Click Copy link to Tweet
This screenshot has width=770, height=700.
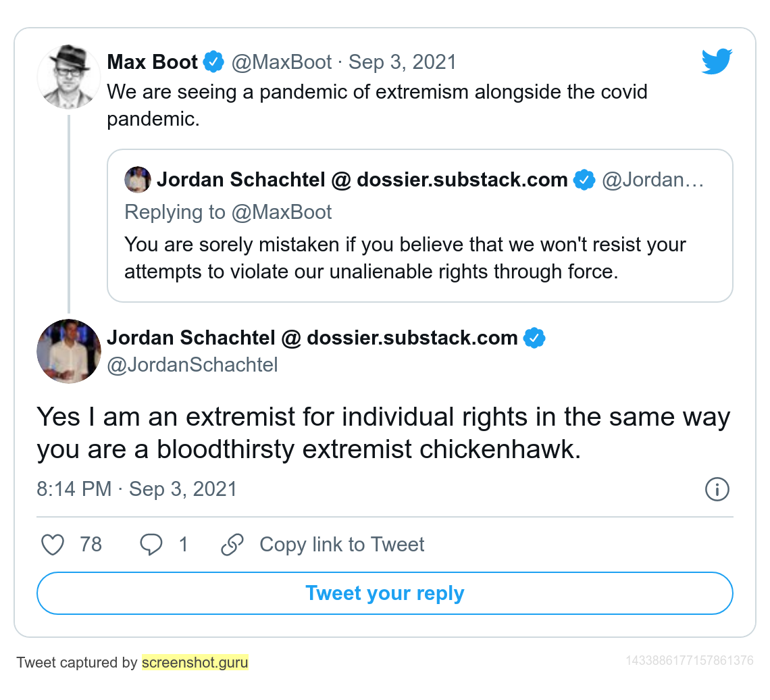[x=342, y=545]
